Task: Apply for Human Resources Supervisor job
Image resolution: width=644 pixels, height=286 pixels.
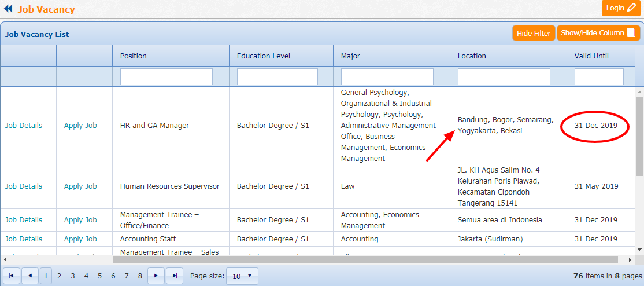Action: [80, 186]
